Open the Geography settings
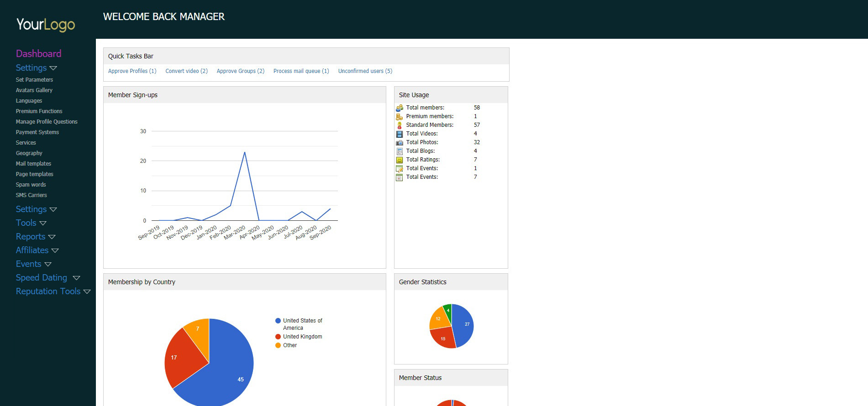Viewport: 868px width, 406px height. click(29, 153)
